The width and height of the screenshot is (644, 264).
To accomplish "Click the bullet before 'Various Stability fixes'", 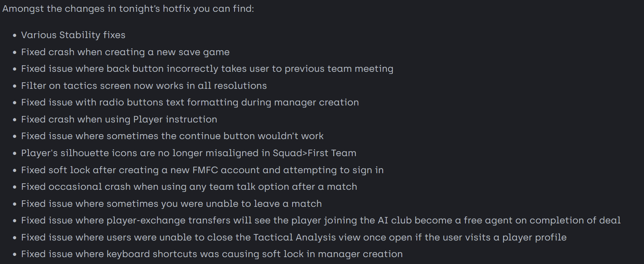I will click(x=15, y=36).
